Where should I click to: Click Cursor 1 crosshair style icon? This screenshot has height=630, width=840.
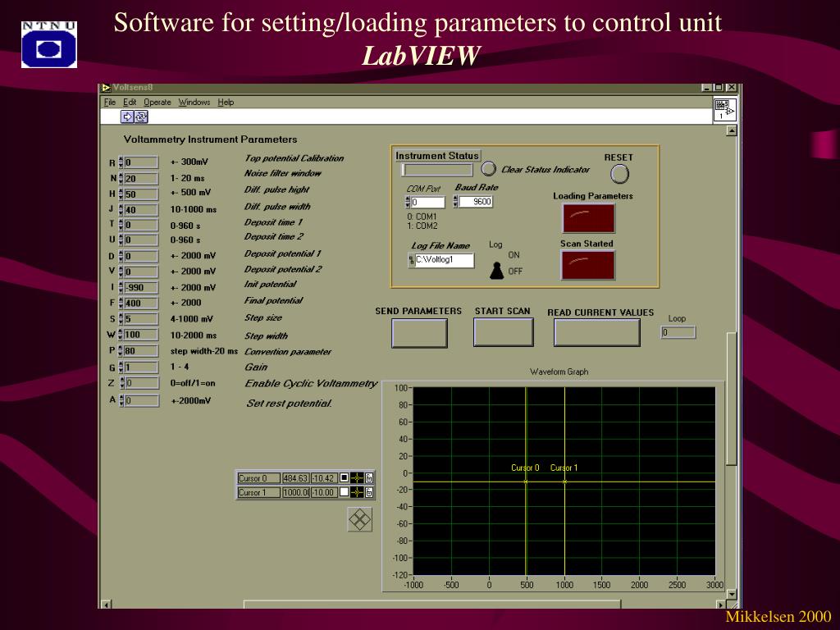pyautogui.click(x=357, y=492)
